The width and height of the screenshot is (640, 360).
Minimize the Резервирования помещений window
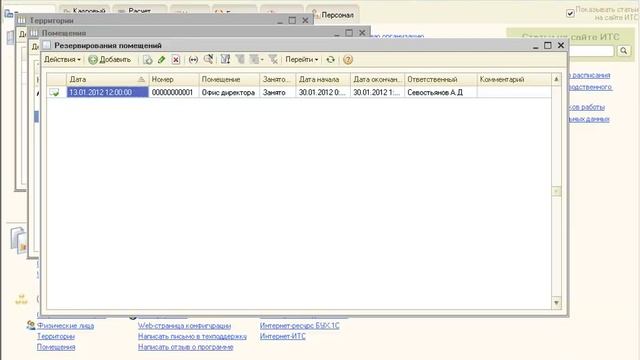click(x=536, y=46)
